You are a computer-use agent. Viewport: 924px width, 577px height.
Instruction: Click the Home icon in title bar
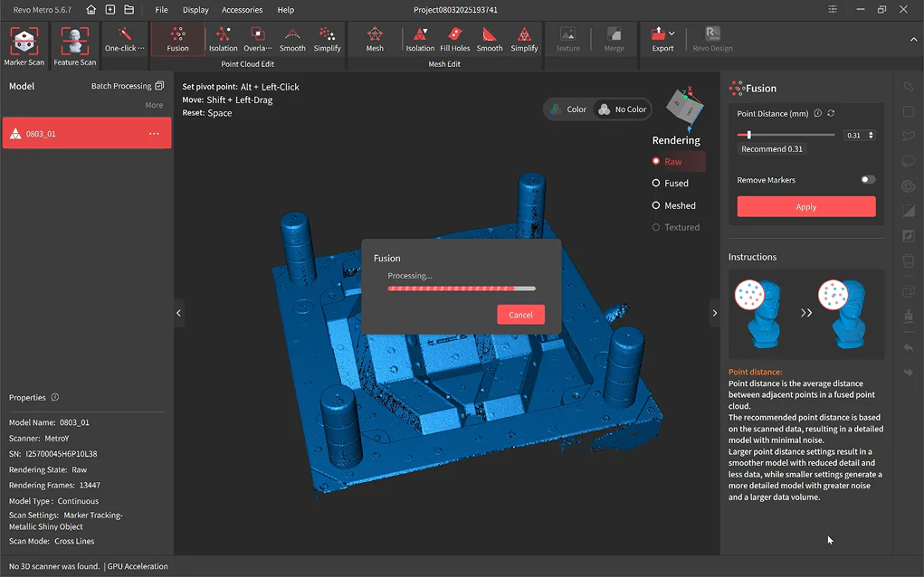click(x=90, y=10)
